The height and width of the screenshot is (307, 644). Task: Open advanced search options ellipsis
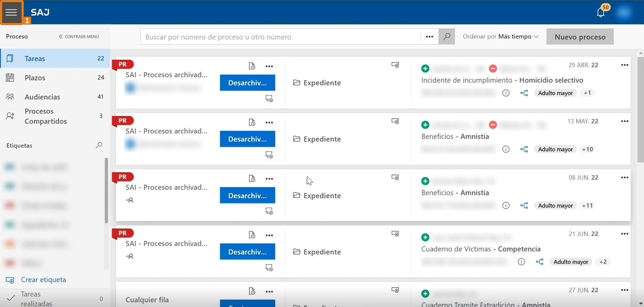point(429,37)
